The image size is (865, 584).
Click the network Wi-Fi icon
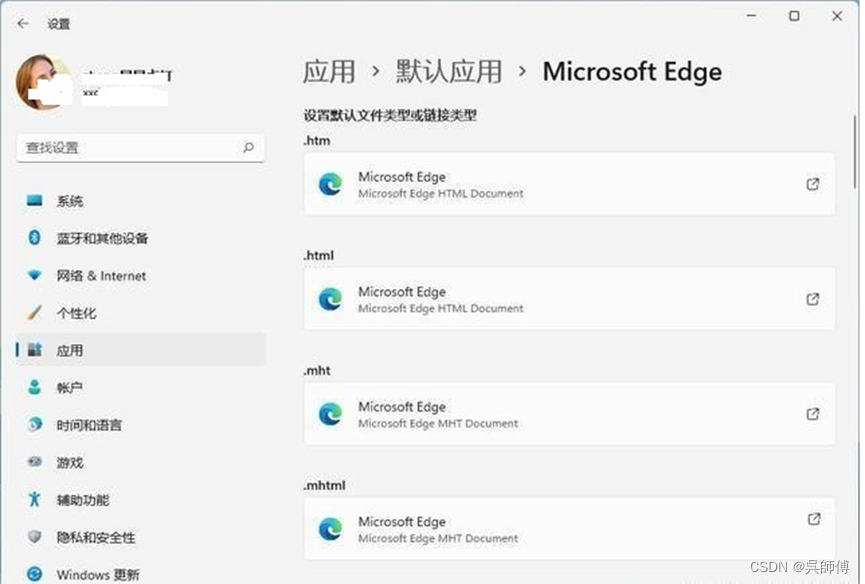pyautogui.click(x=34, y=275)
